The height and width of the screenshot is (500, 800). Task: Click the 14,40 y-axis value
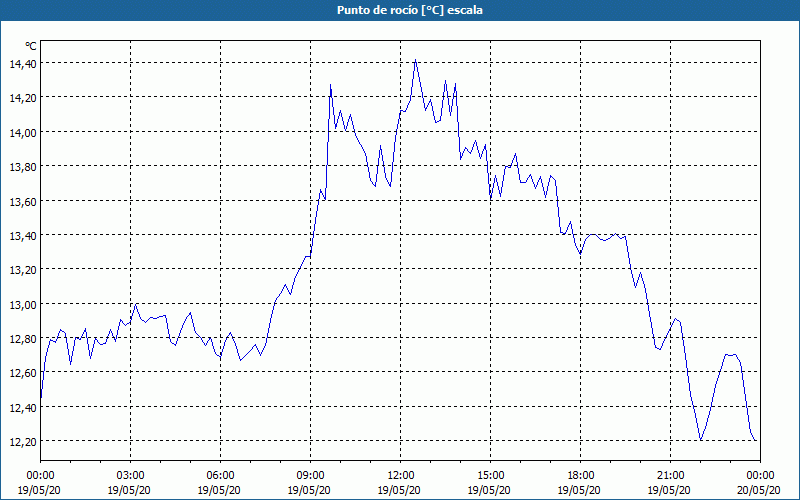[22, 64]
